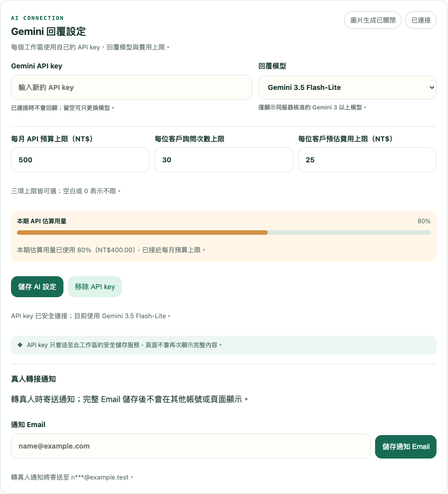The image size is (448, 494).
Task: Click the Gemini API key field label
Action: click(x=36, y=66)
